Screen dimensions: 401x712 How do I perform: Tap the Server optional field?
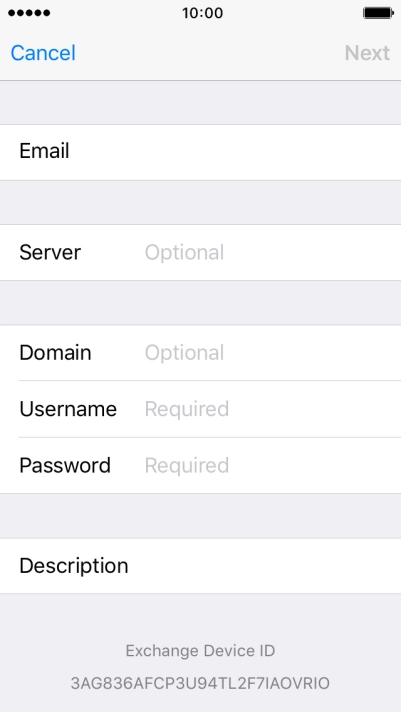coord(200,252)
